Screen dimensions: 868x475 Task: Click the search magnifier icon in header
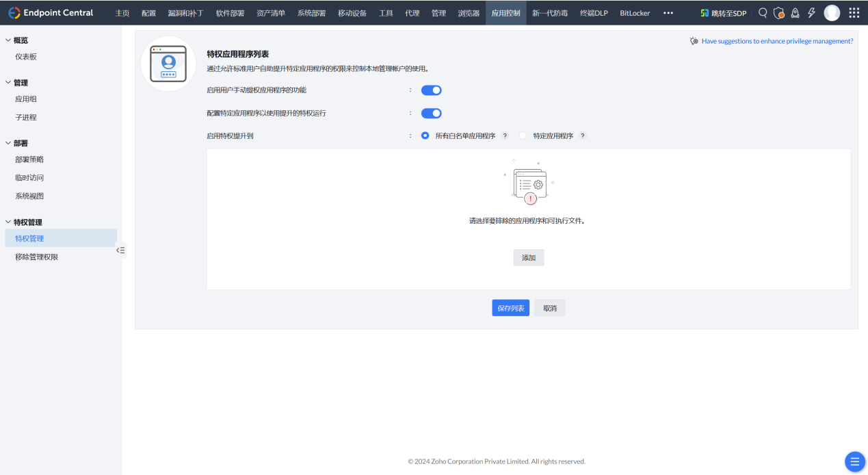[763, 13]
